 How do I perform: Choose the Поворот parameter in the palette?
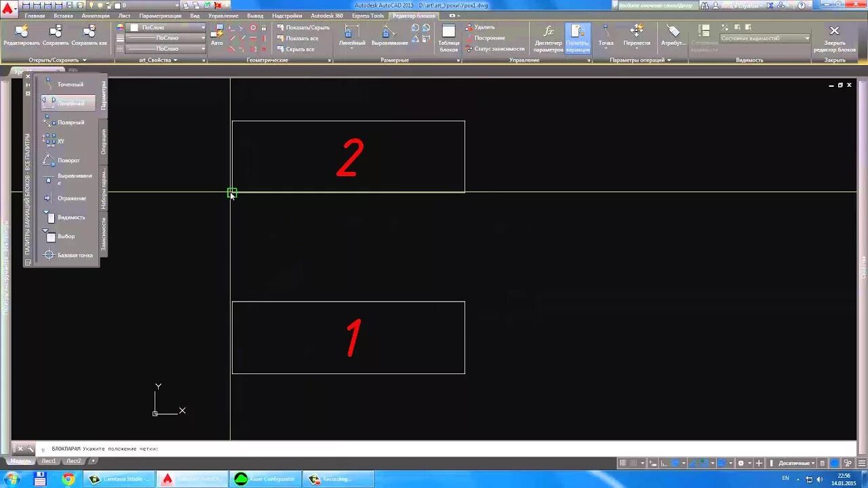click(68, 160)
